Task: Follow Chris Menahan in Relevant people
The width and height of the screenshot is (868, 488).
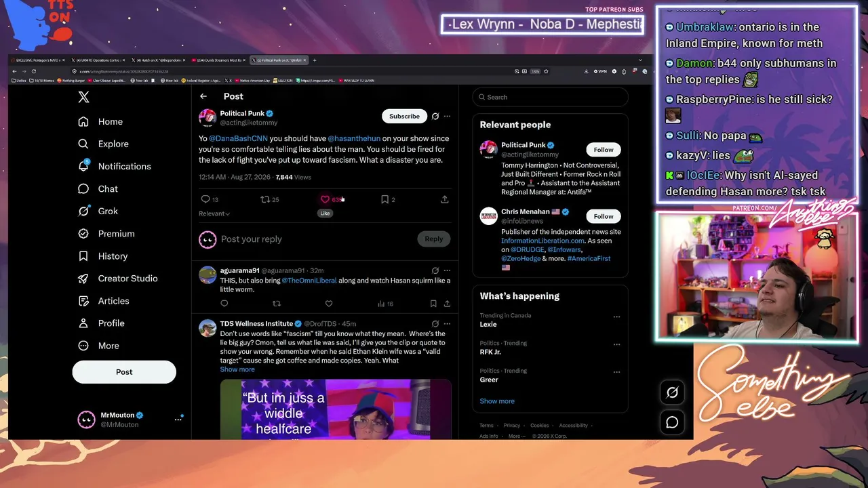Action: [x=604, y=216]
